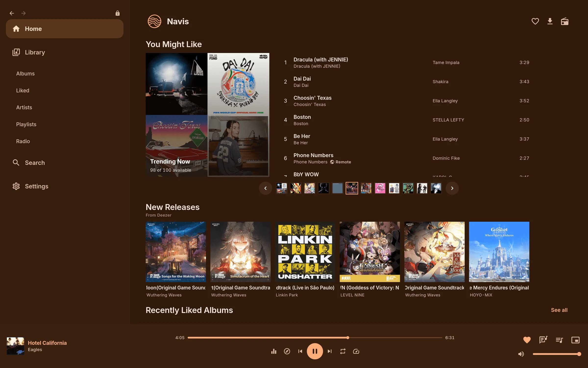Open Hotel California now playing title
The height and width of the screenshot is (368, 588).
[47, 343]
